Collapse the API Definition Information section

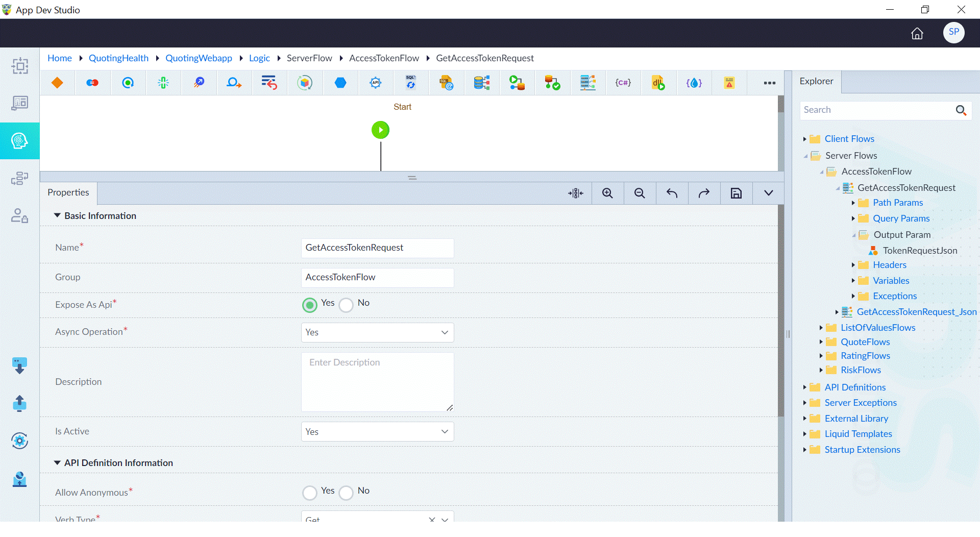pos(57,463)
